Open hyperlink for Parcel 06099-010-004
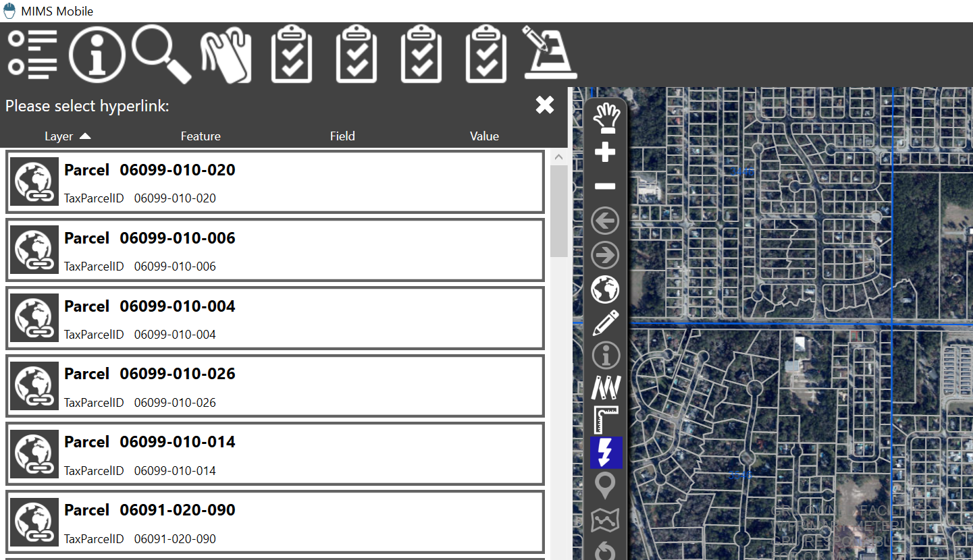This screenshot has width=973, height=560. 275,318
